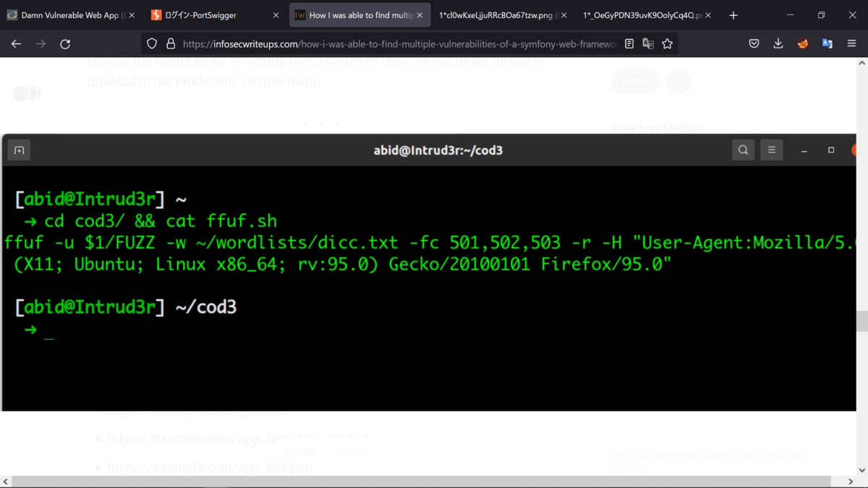View Firefox downloads
The height and width of the screenshot is (488, 868).
(x=778, y=43)
